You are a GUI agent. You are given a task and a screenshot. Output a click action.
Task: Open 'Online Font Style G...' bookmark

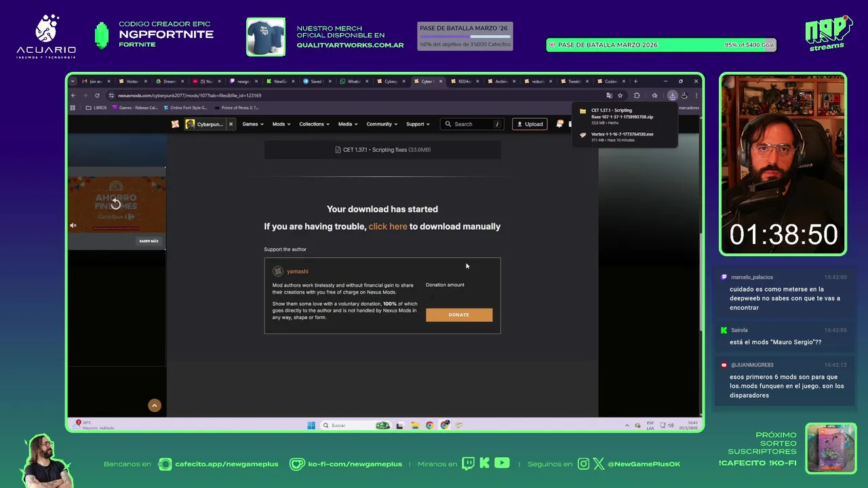(185, 108)
